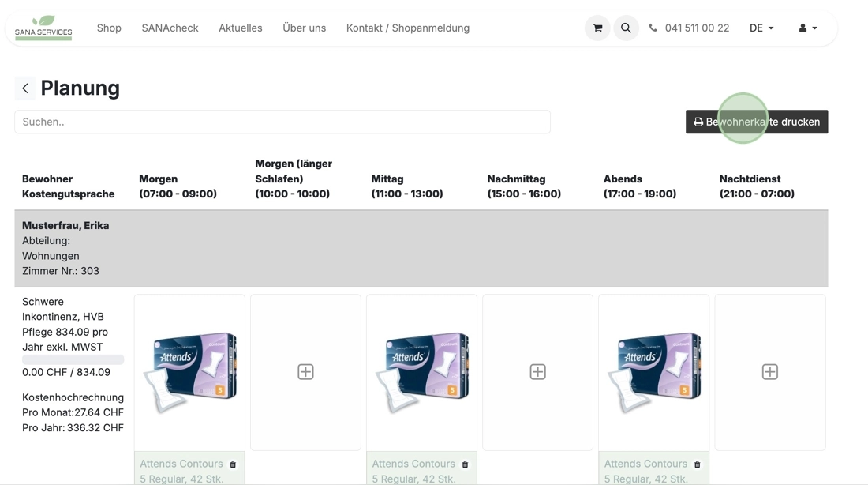Click 0.00 CHF / 834.09 amount

[x=65, y=373]
